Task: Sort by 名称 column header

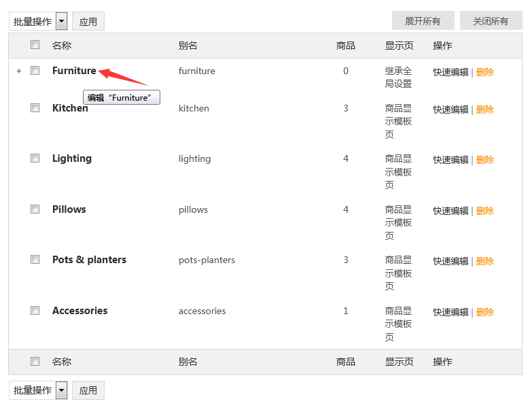Action: pyautogui.click(x=62, y=46)
